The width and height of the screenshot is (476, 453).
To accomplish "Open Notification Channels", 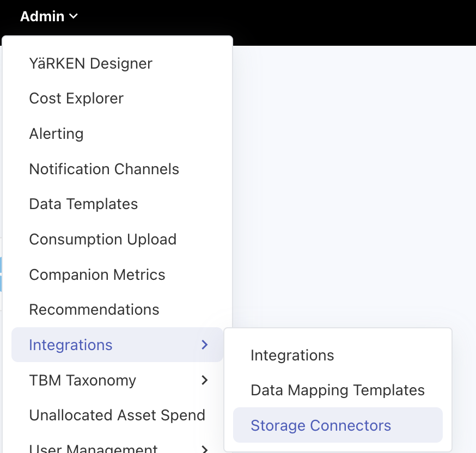I will pos(104,169).
